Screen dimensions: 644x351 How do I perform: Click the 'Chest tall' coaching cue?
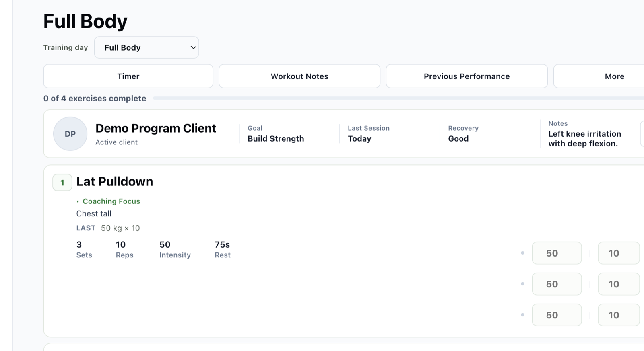point(94,213)
